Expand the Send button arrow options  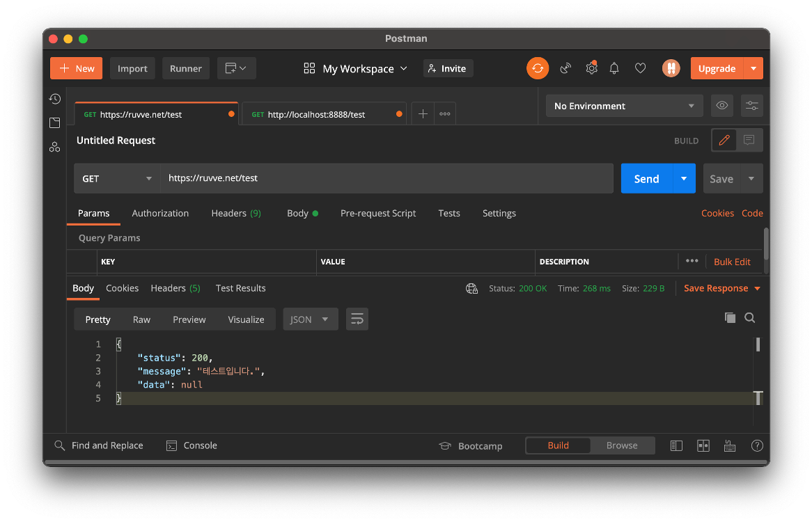(x=684, y=178)
